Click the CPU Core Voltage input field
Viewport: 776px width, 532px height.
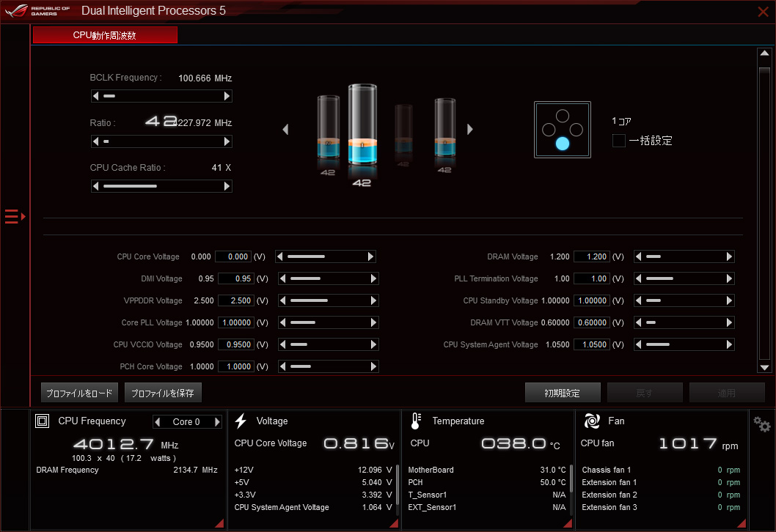[233, 256]
